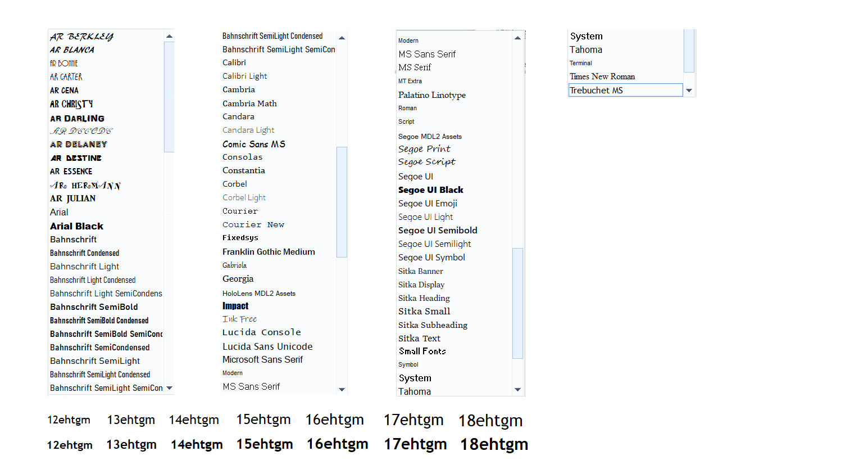This screenshot has width=868, height=460.
Task: Click scroll-up arrow beside Bahnschrift SemiLight SemiCon in second list
Action: [x=342, y=38]
